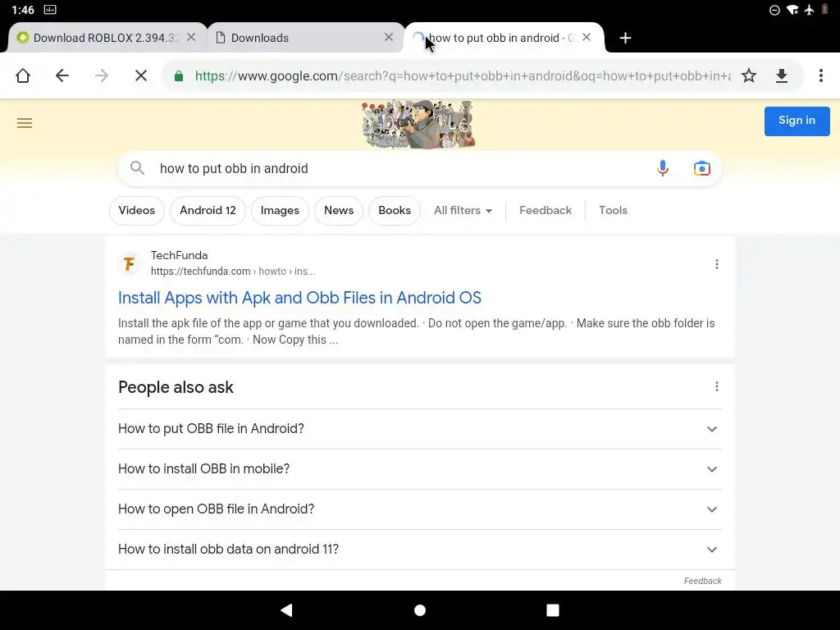Expand How to open OBB file in Android?
The image size is (840, 630).
(420, 509)
